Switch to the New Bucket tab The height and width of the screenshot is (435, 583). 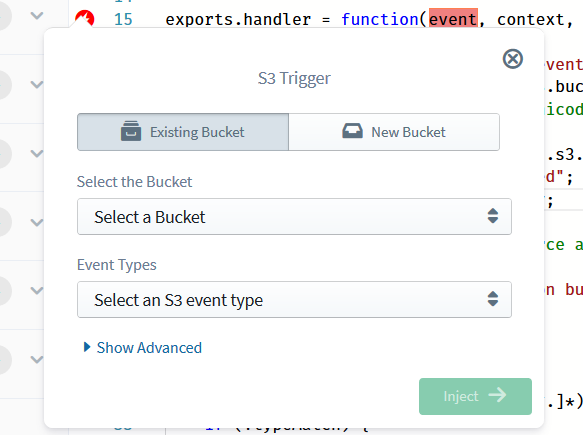point(394,132)
